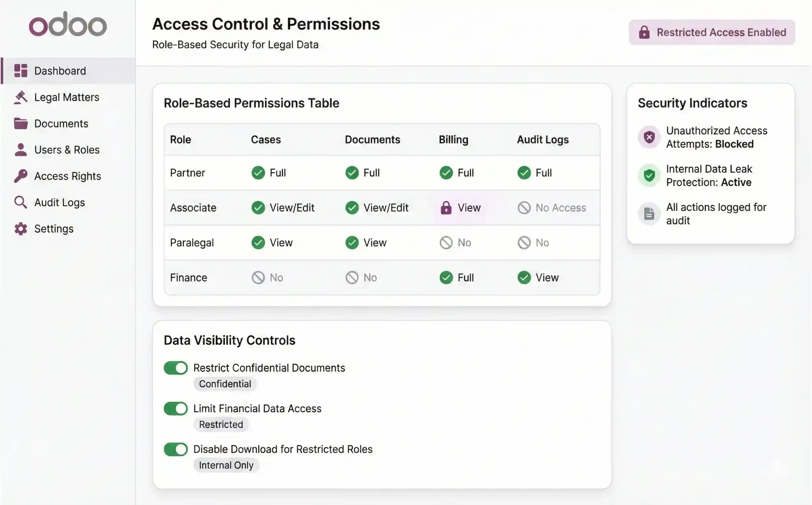812x505 pixels.
Task: Toggle Disable Download for Restricted Roles
Action: coord(175,449)
